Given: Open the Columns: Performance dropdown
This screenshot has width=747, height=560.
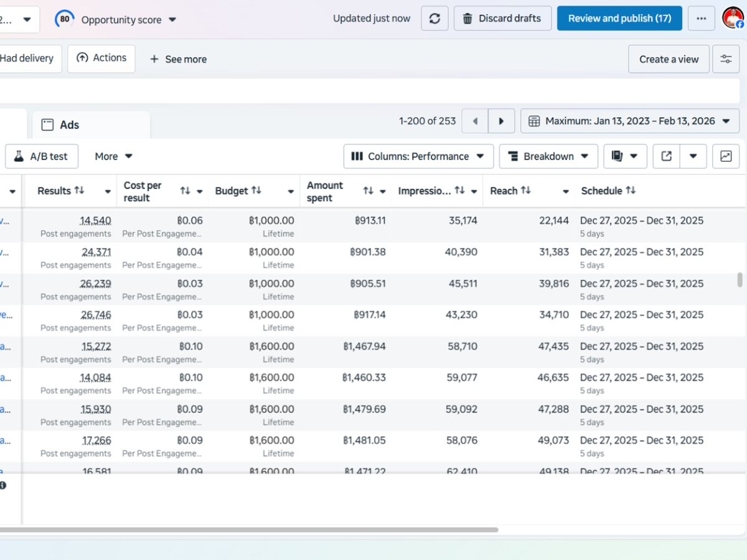Looking at the screenshot, I should click(418, 156).
